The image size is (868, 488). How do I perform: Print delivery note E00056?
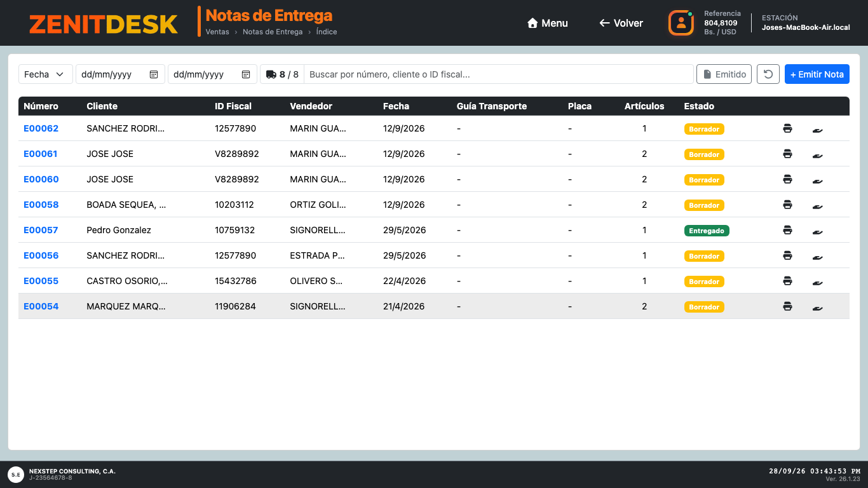click(x=787, y=255)
